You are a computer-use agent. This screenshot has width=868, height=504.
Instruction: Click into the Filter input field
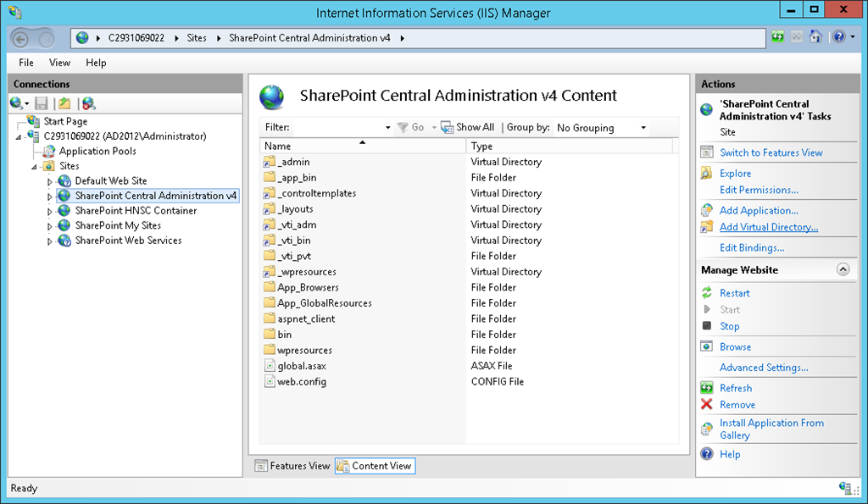point(339,128)
